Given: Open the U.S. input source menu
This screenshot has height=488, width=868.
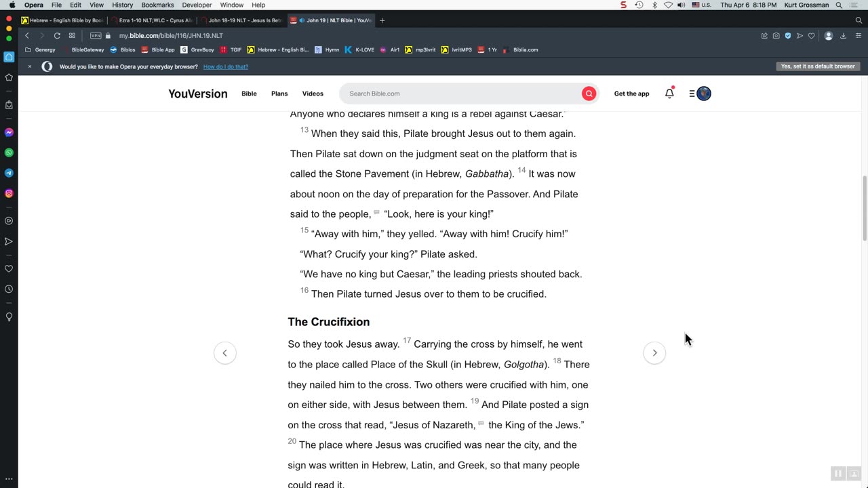Looking at the screenshot, I should pos(701,5).
